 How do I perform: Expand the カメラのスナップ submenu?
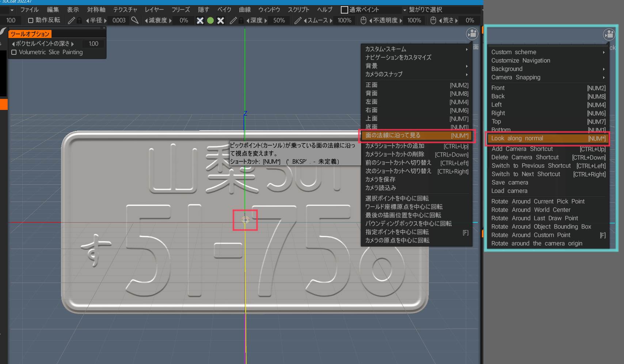click(416, 74)
